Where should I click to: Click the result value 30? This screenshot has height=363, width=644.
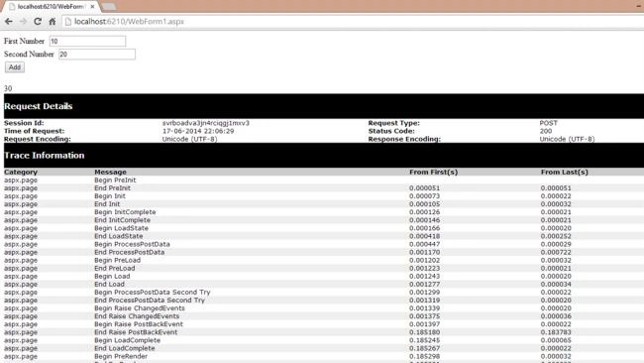click(8, 88)
